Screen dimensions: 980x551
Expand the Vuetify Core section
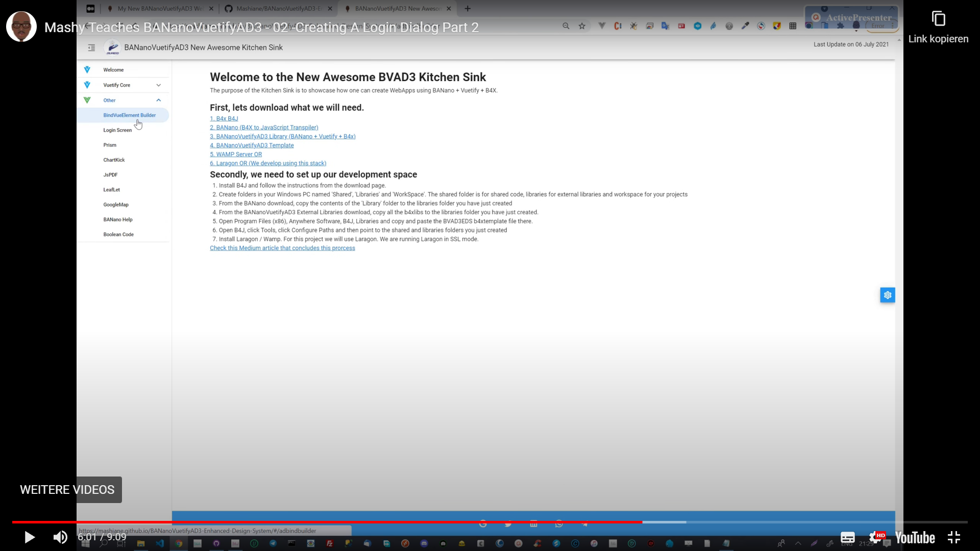[158, 85]
